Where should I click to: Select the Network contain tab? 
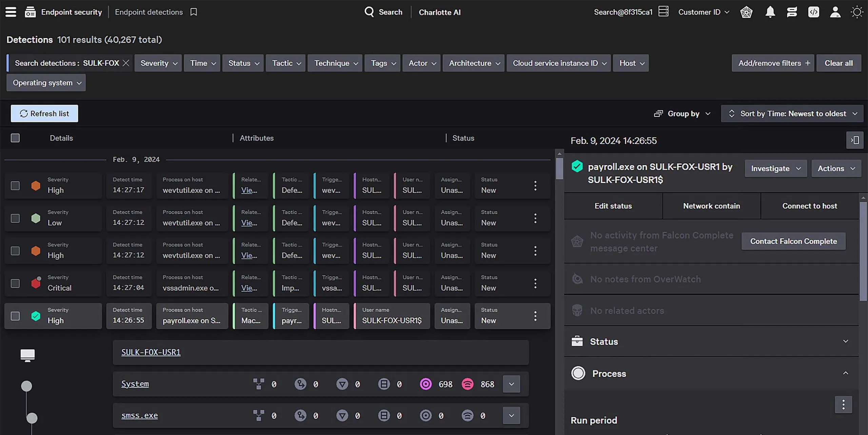(x=711, y=206)
